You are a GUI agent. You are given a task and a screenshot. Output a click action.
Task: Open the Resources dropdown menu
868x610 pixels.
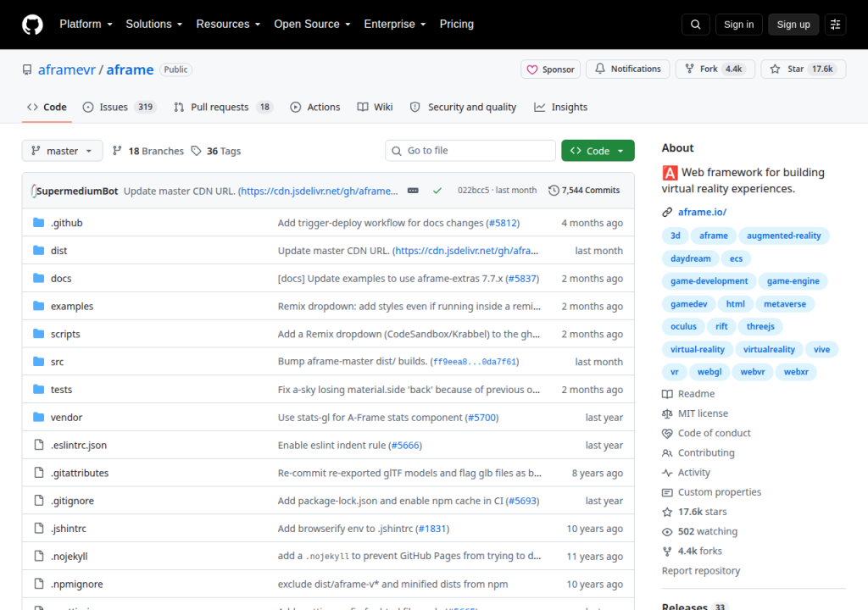(x=228, y=24)
